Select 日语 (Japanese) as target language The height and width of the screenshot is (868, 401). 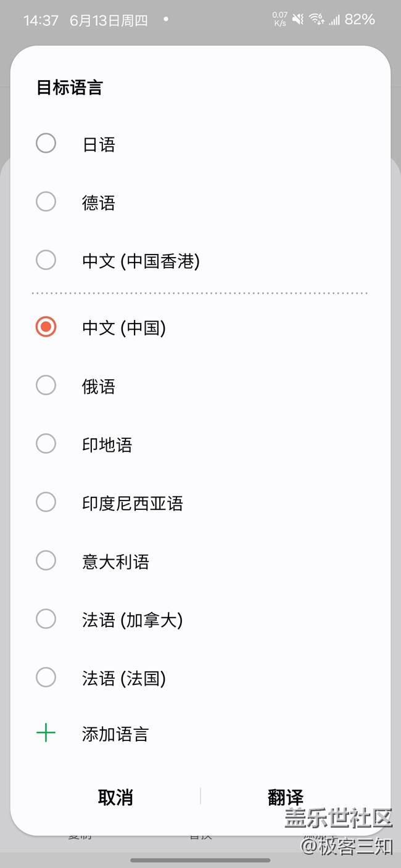(x=46, y=142)
